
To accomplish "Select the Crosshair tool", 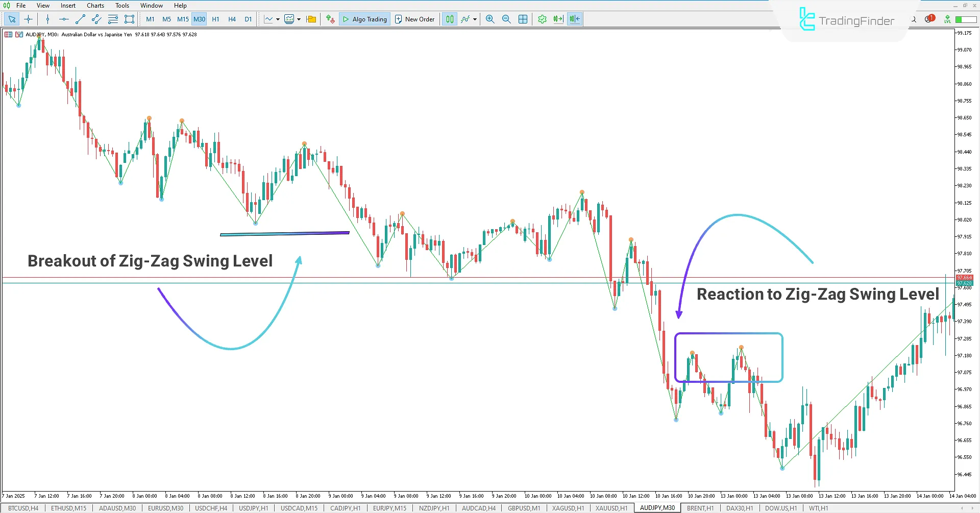I will point(28,19).
